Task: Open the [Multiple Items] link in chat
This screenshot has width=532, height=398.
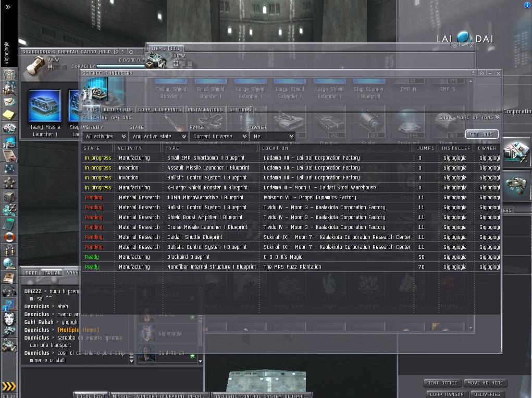Action: [78, 330]
